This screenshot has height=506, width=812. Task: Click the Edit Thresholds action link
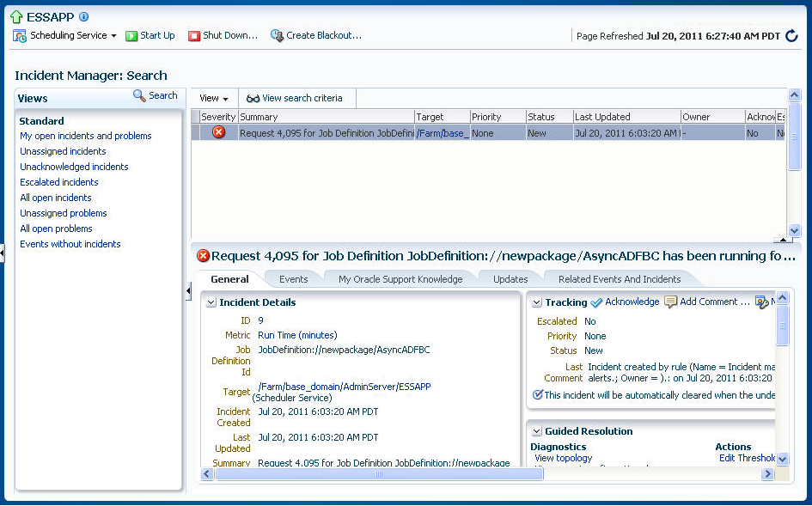(745, 459)
